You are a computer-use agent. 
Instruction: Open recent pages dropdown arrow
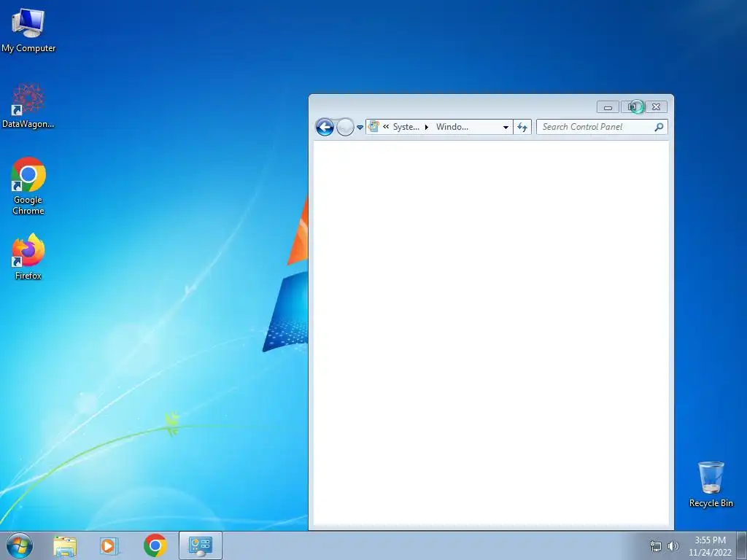[x=360, y=127]
